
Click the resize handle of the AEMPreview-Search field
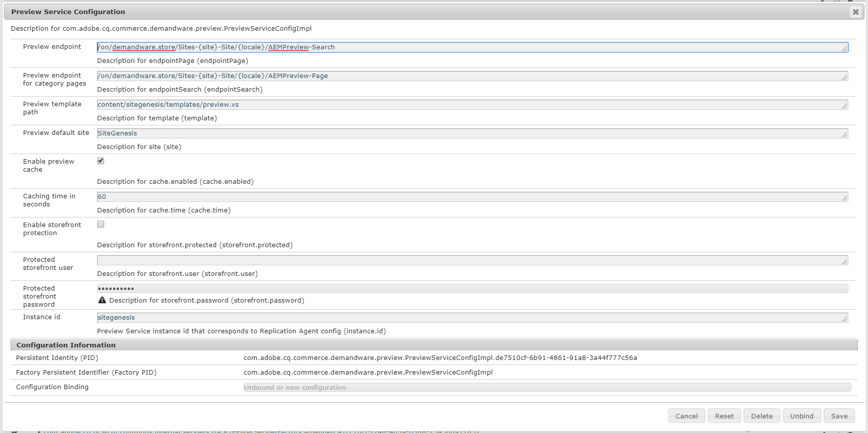click(x=844, y=48)
